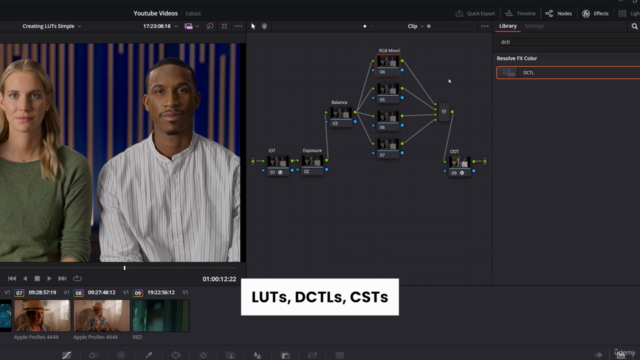The image size is (640, 360).
Task: Click the viewer scrubber playhead
Action: 124,268
